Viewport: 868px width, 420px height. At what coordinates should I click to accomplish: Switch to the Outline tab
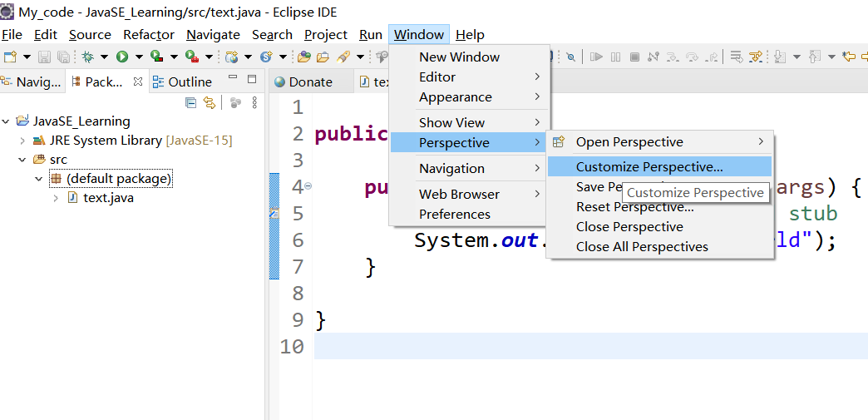click(183, 82)
